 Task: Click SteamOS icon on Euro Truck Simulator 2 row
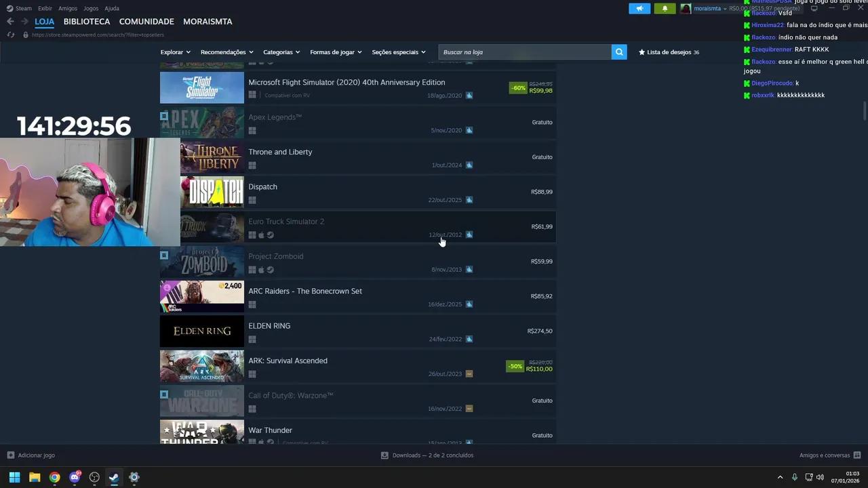click(271, 235)
